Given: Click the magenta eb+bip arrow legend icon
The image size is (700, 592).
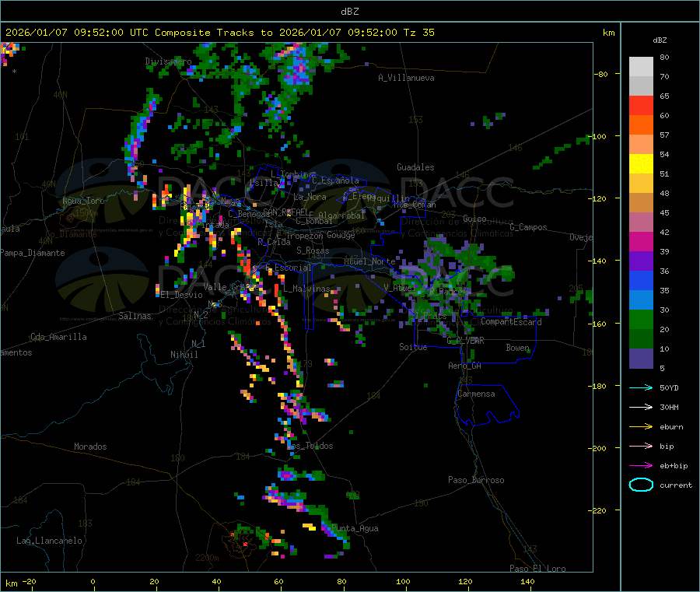Looking at the screenshot, I should tap(641, 466).
